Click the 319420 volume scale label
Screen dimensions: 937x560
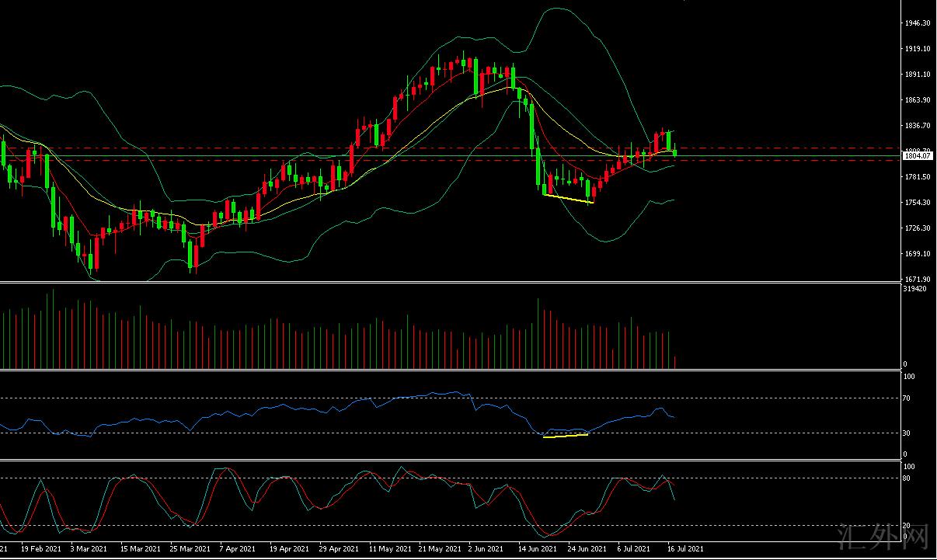(x=915, y=289)
